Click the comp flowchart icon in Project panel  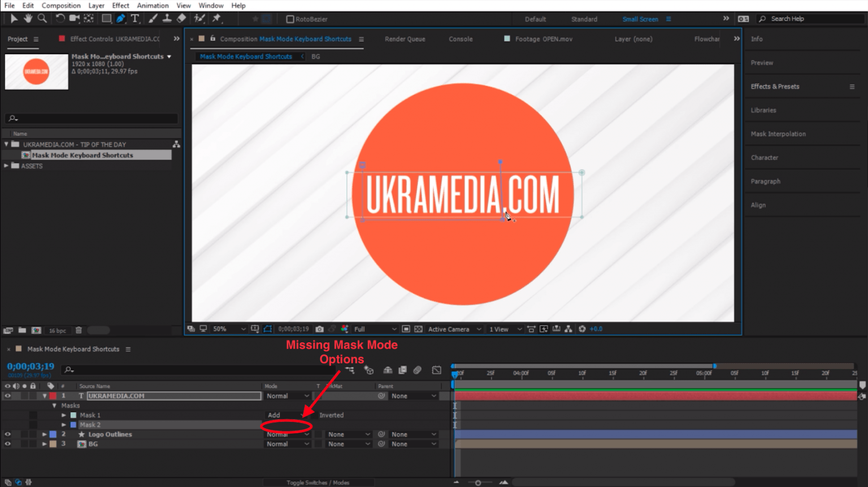click(176, 145)
